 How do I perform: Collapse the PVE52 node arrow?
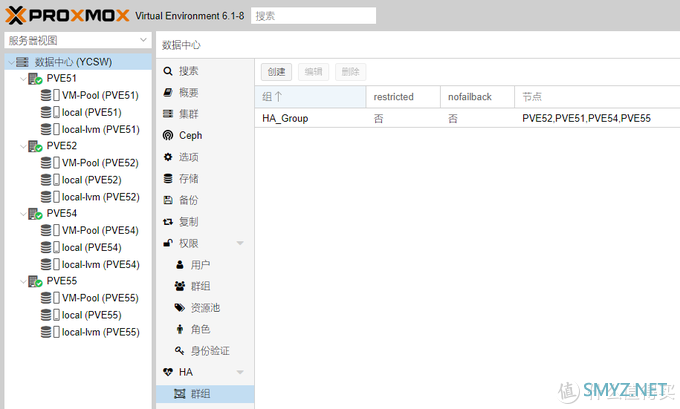tap(23, 147)
